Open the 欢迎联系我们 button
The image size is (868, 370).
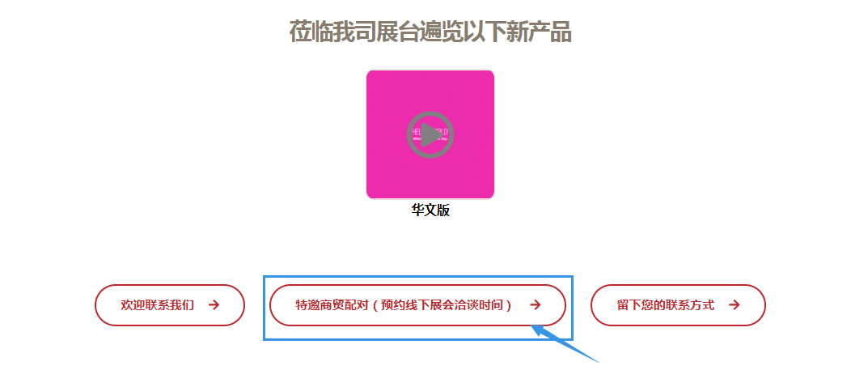(170, 305)
